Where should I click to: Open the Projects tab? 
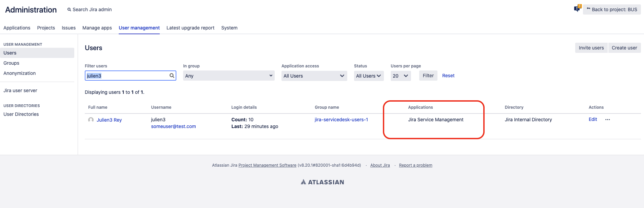[46, 28]
